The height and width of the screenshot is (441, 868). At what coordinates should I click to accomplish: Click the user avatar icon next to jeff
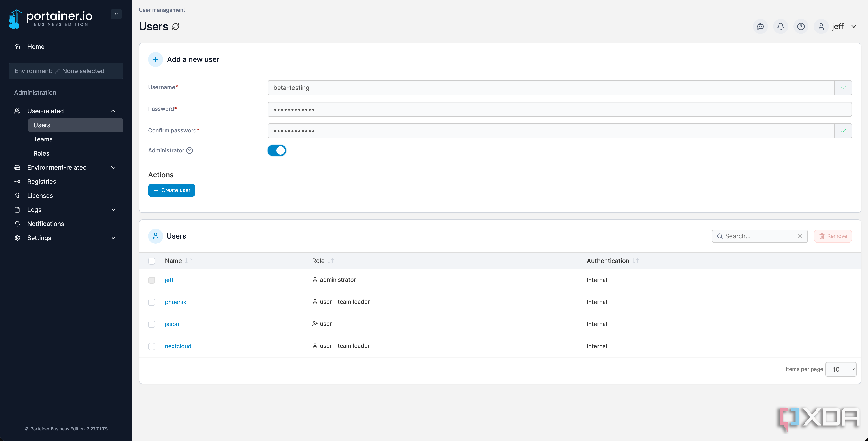(x=821, y=27)
